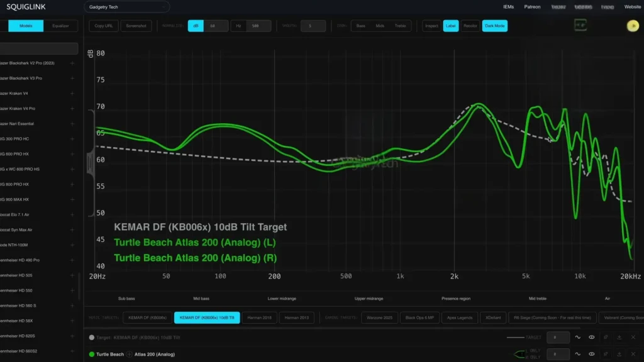This screenshot has height=362, width=644.
Task: Toggle the Label button
Action: (450, 26)
